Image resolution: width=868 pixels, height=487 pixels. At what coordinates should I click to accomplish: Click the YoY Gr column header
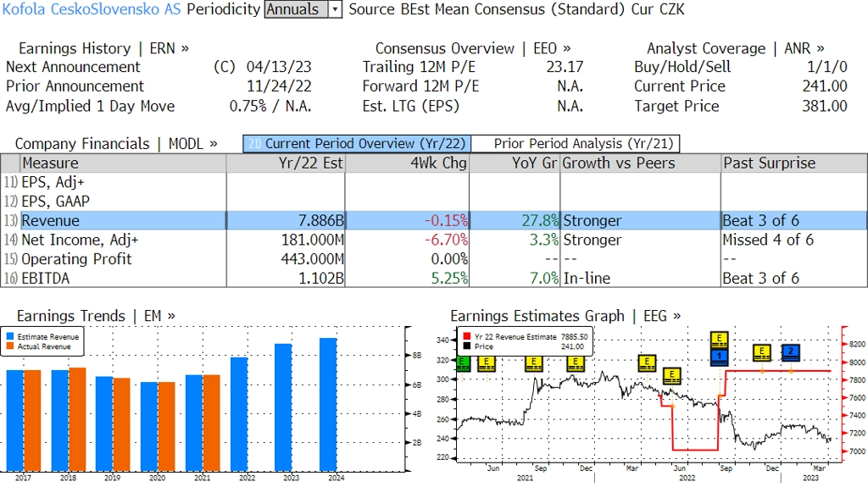point(515,163)
